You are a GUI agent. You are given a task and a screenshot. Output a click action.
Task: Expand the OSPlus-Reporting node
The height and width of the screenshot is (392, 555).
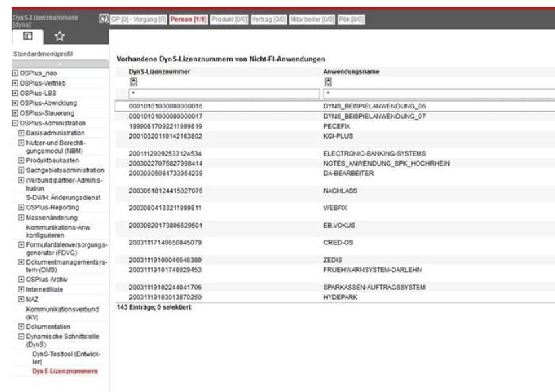click(21, 207)
